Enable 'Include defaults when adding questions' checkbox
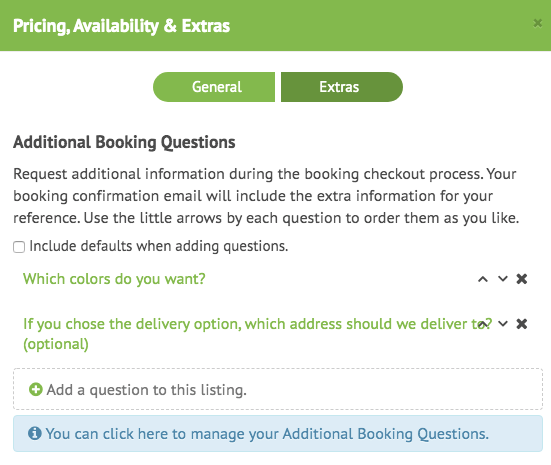The height and width of the screenshot is (465, 551). (19, 247)
